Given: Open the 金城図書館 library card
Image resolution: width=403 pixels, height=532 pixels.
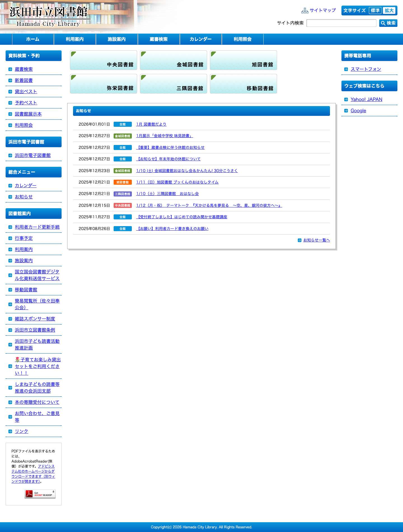Looking at the screenshot, I should pyautogui.click(x=174, y=60).
